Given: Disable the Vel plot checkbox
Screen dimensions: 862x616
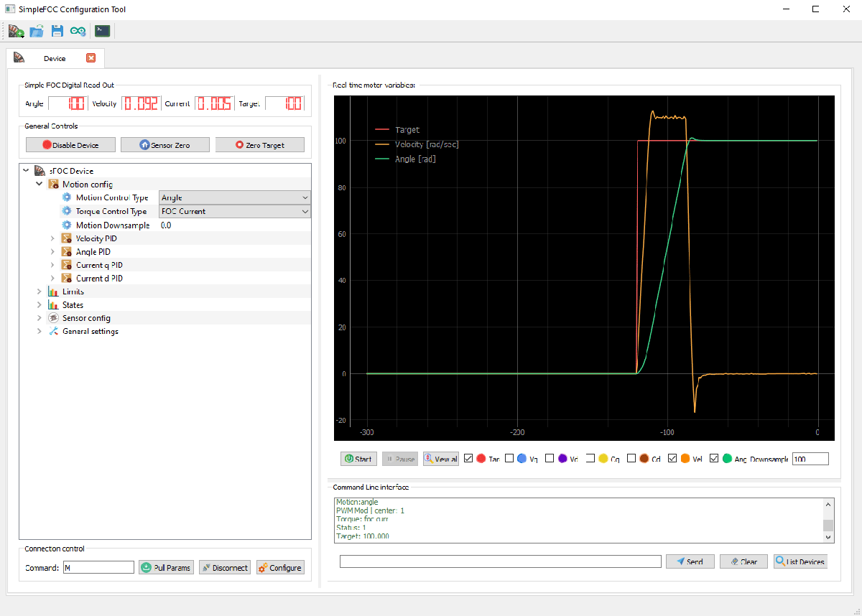Looking at the screenshot, I should click(x=673, y=458).
